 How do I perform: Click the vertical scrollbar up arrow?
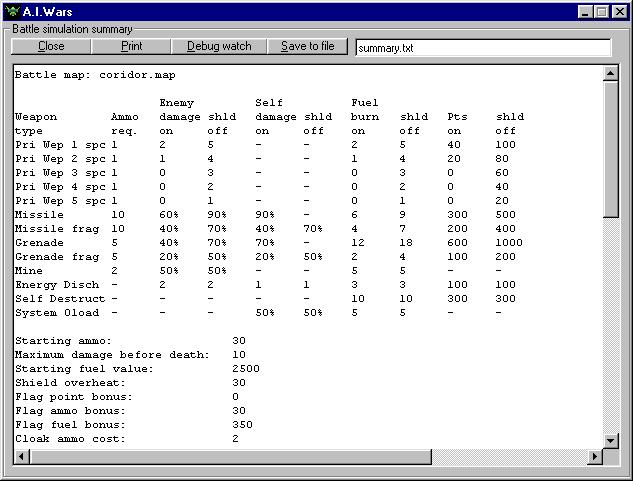coord(611,73)
